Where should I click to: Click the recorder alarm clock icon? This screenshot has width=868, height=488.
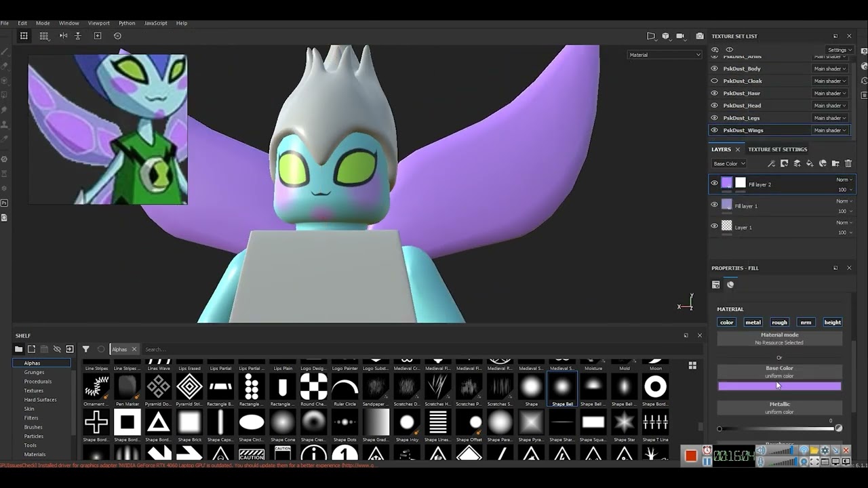tap(707, 450)
